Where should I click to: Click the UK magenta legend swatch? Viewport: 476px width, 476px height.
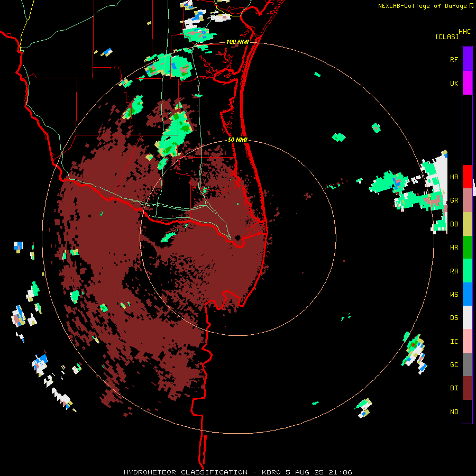(x=467, y=83)
